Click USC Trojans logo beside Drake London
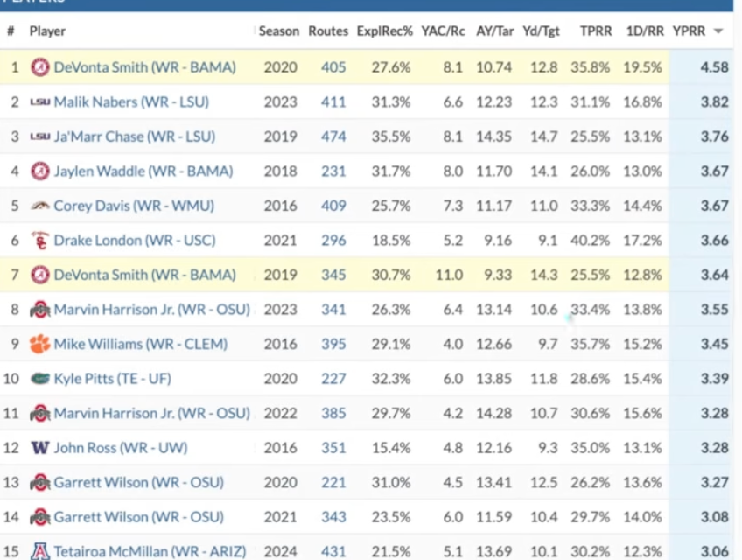This screenshot has width=742, height=560. click(39, 241)
